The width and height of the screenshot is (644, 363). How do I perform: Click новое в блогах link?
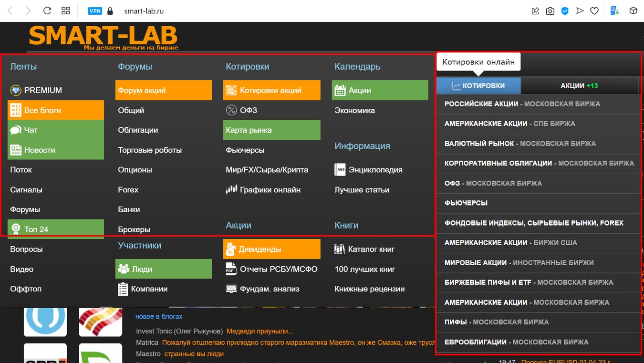click(x=159, y=316)
